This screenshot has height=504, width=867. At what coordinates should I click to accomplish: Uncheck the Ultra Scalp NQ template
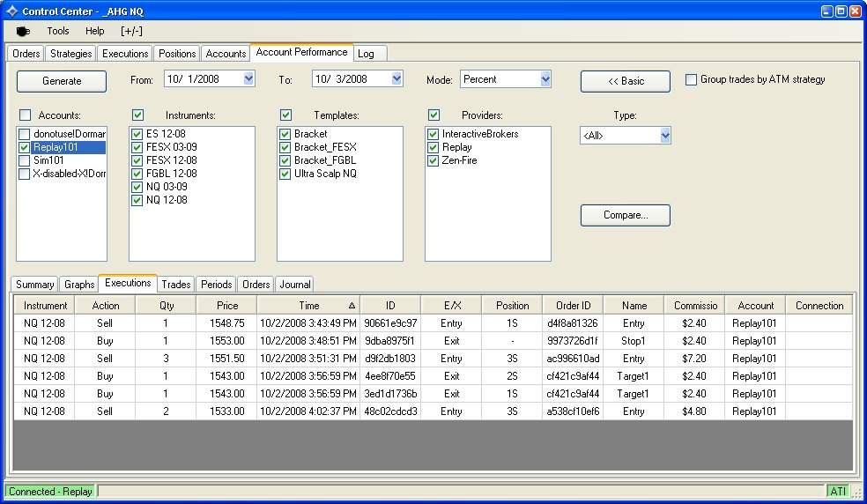pos(285,174)
